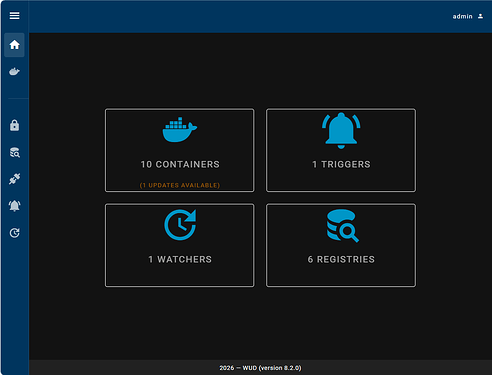Open Triggers via the sidebar bell icon

14,206
